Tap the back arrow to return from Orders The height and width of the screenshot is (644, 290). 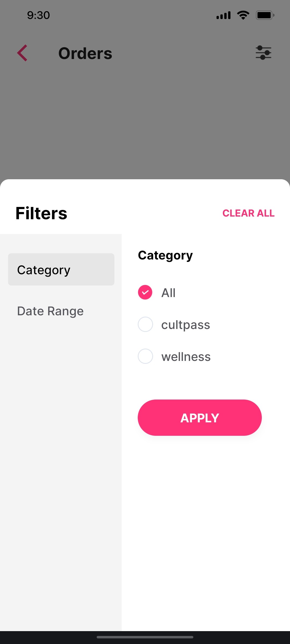click(23, 53)
